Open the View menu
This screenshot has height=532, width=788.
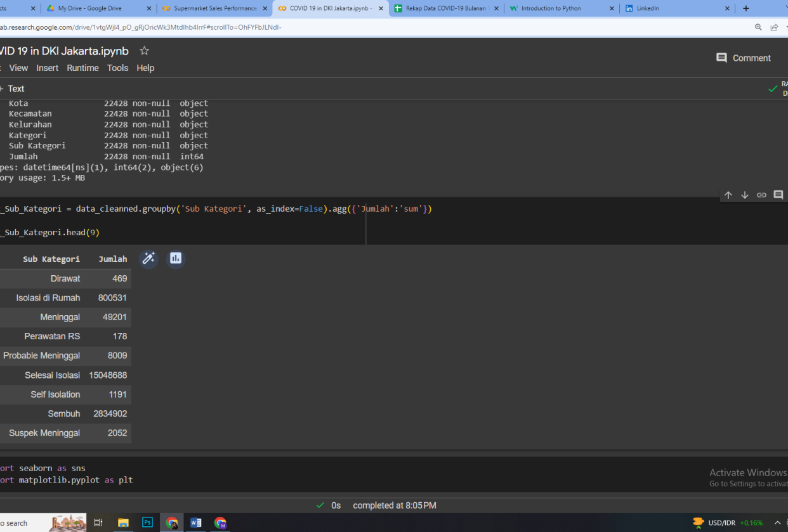pos(18,68)
